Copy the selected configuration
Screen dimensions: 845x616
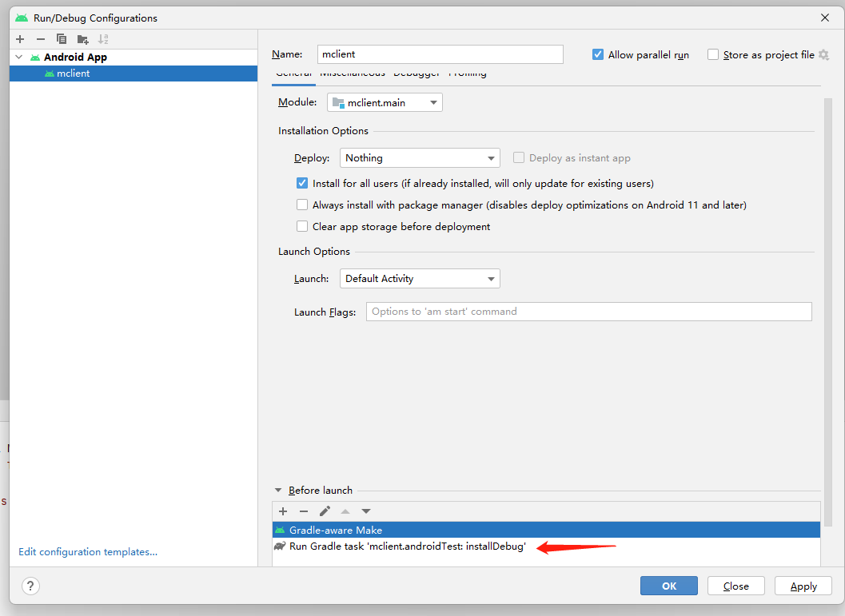point(62,39)
